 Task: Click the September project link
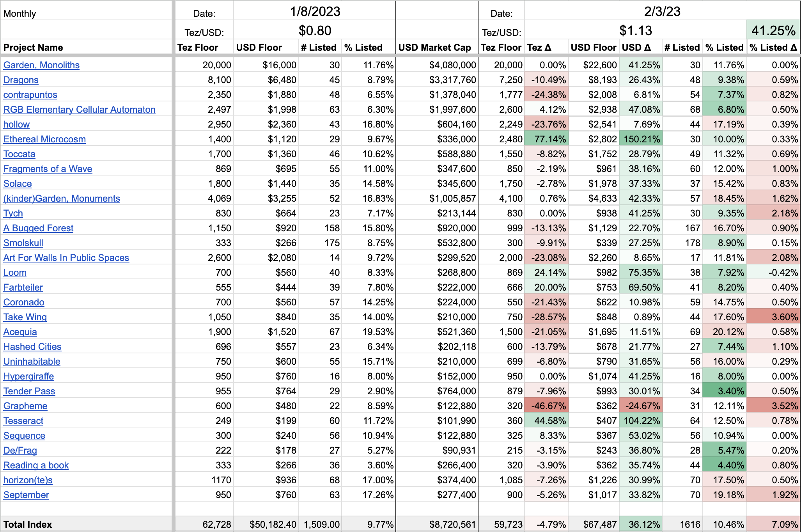26,495
